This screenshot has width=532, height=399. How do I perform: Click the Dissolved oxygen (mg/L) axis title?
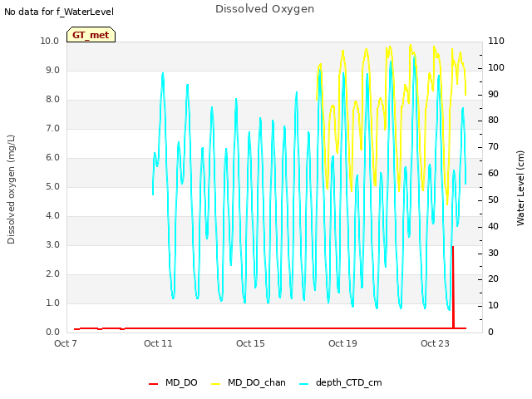[x=11, y=190]
